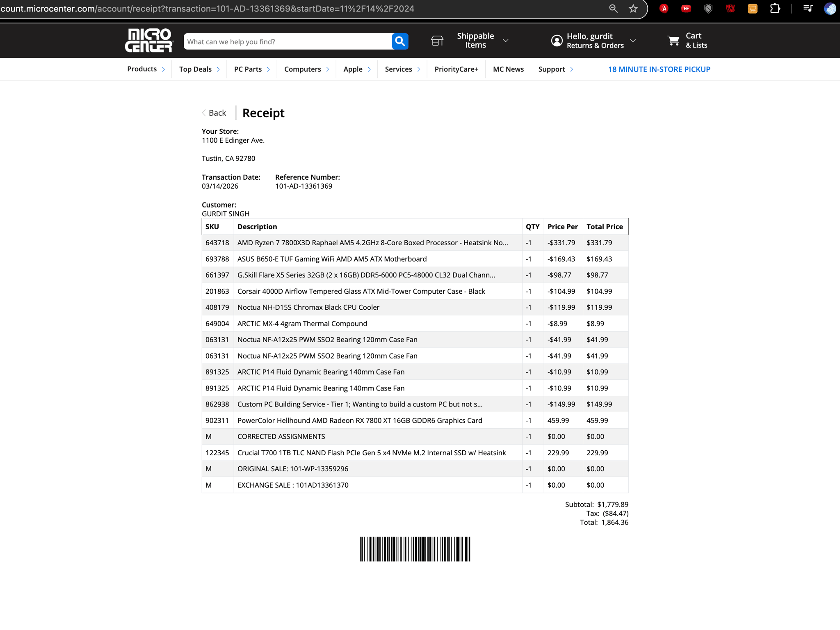Expand the Services menu chevron

tap(419, 69)
